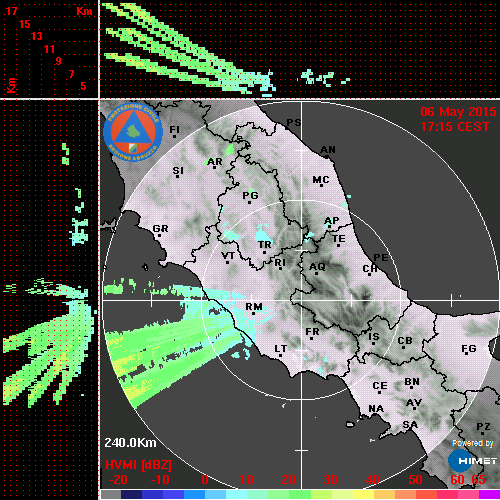Screen dimensions: 500x500
Task: Click the CE city label on the map
Action: (380, 386)
